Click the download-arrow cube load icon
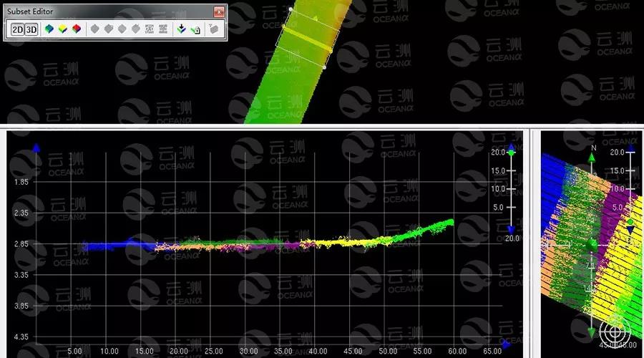 181,29
